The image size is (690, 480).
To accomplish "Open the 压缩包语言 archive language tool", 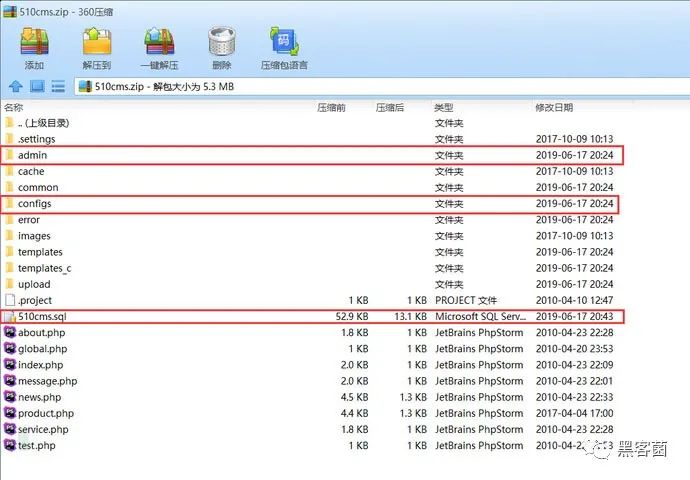I will (283, 46).
